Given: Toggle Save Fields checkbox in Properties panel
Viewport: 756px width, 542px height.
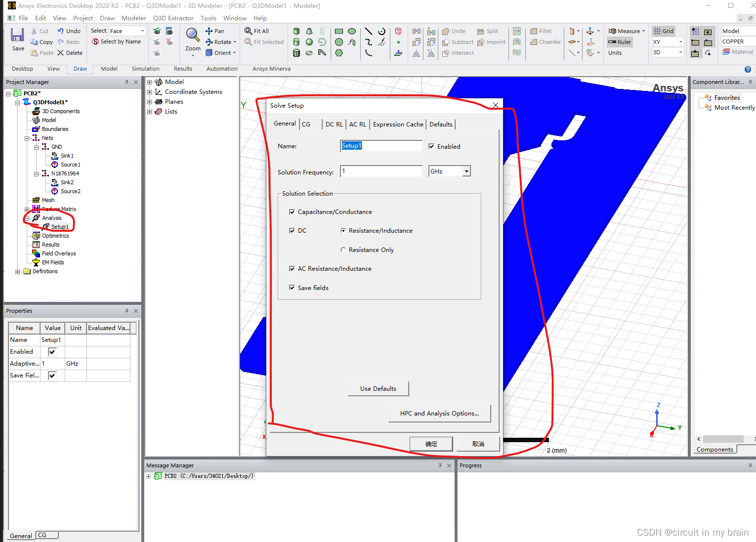Looking at the screenshot, I should (52, 375).
